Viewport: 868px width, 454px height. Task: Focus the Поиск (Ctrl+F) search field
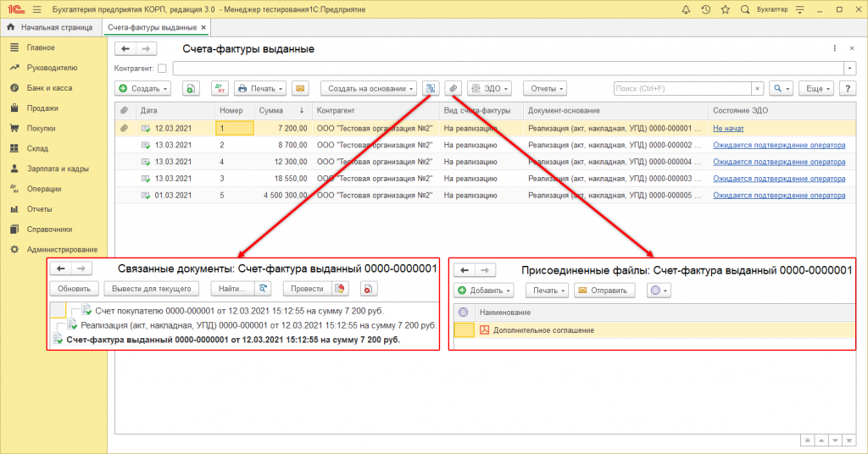pos(682,88)
